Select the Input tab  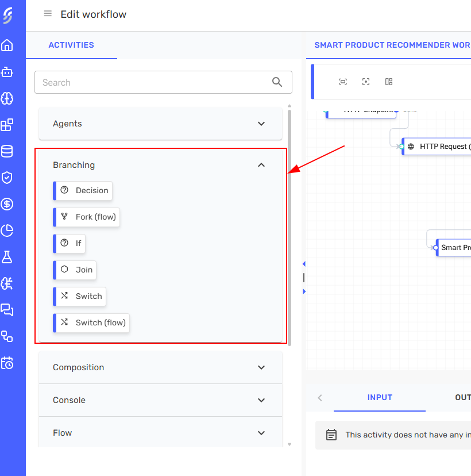pyautogui.click(x=380, y=397)
